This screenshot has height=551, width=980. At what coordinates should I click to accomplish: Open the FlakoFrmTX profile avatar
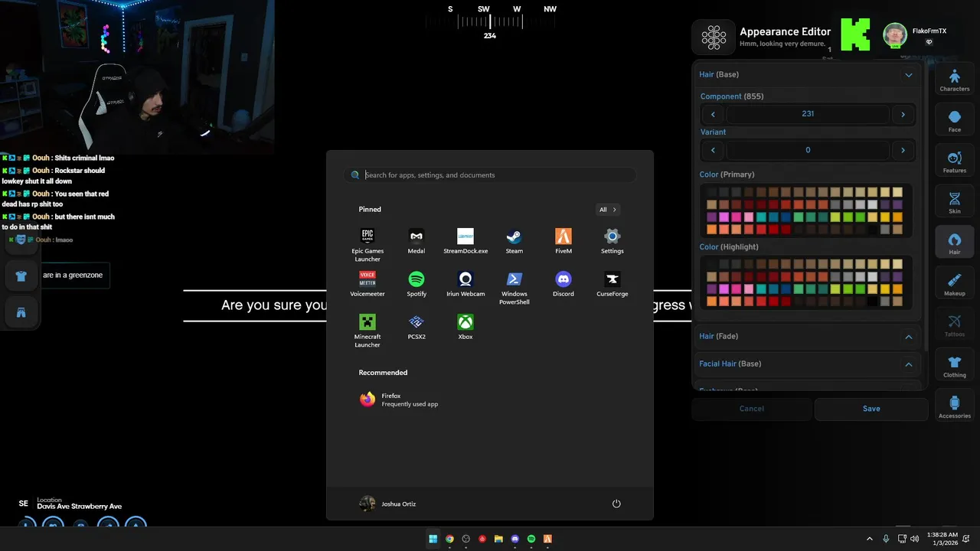(895, 34)
